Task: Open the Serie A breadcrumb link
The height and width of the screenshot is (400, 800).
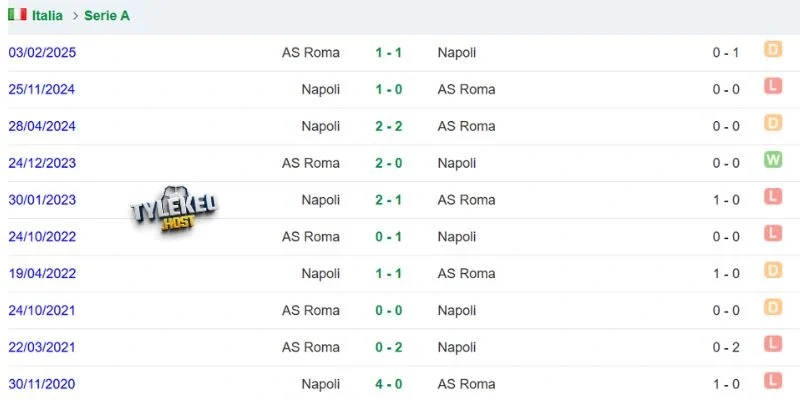Action: click(107, 16)
